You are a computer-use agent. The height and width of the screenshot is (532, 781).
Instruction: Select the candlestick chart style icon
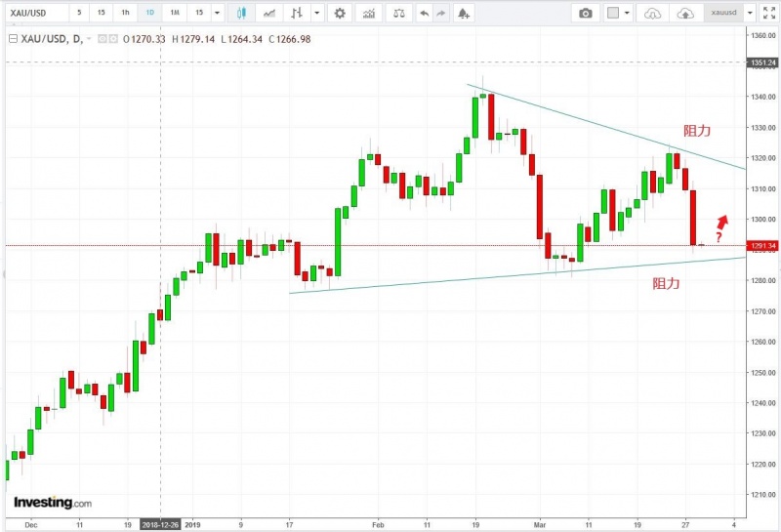(x=244, y=14)
